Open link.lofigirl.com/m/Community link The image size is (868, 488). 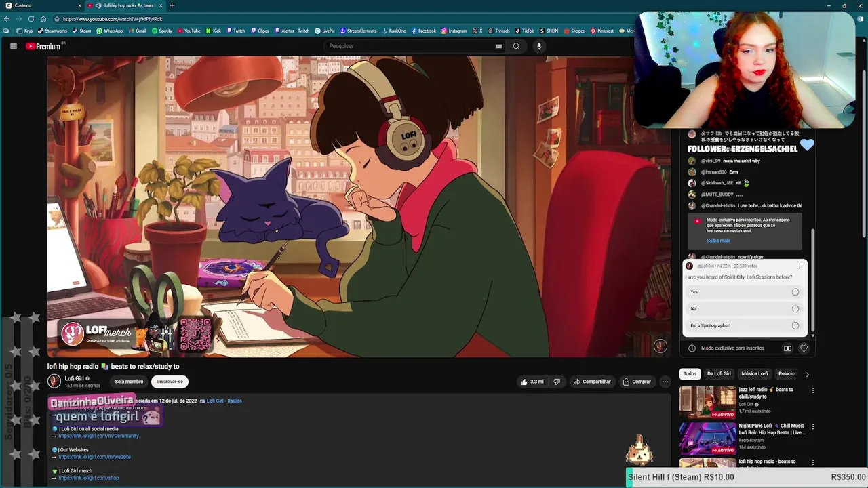[x=98, y=436]
